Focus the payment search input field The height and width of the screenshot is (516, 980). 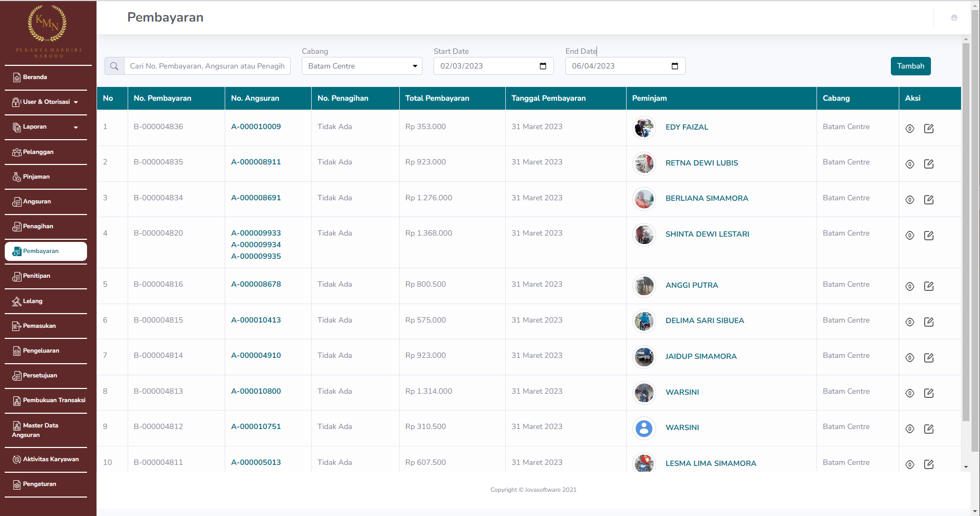(207, 66)
